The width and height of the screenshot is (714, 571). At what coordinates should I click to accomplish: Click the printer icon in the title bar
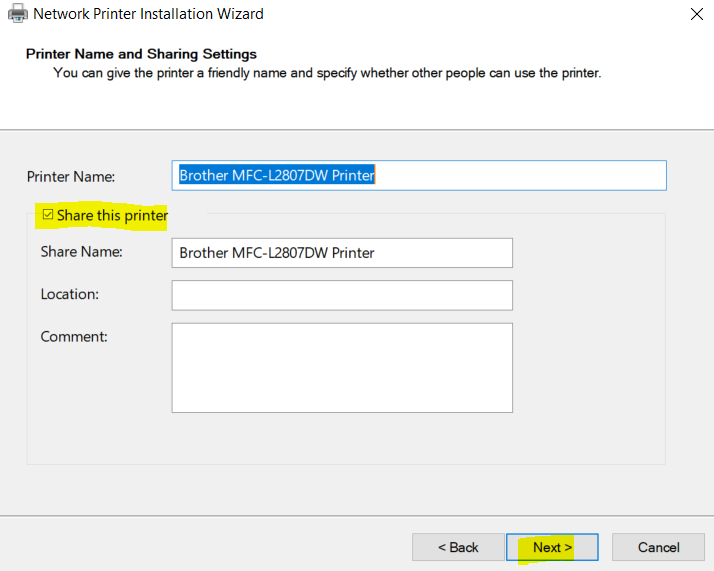pos(18,13)
